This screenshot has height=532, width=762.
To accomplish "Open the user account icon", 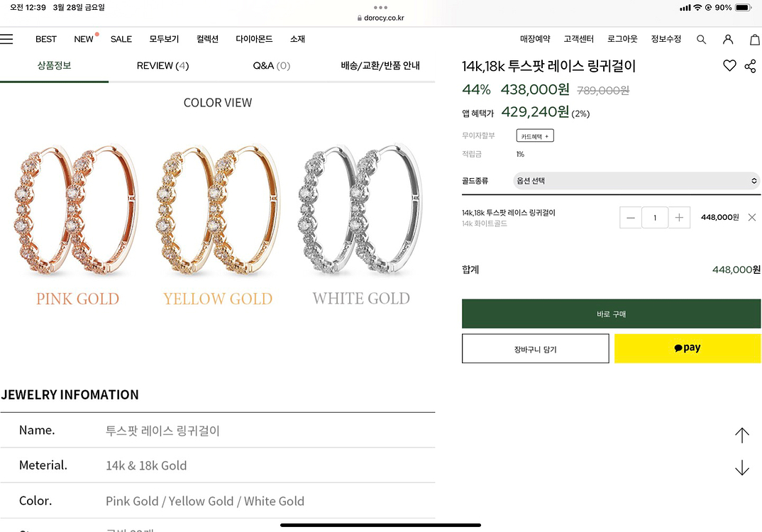I will click(727, 39).
